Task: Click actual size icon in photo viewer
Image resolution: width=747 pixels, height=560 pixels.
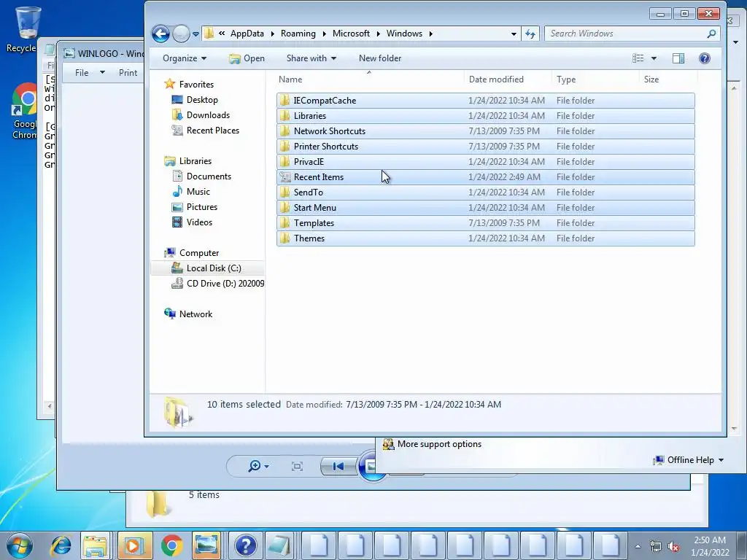Action: pyautogui.click(x=298, y=466)
